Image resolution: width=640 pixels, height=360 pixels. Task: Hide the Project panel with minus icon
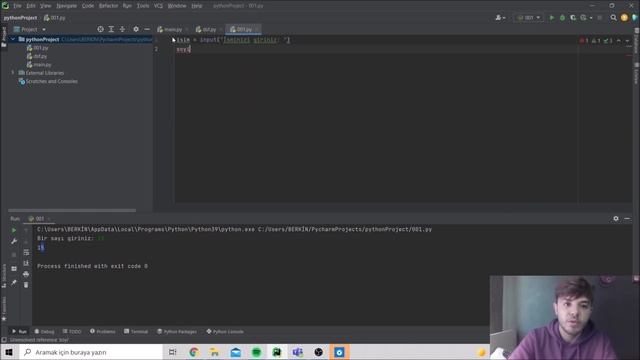147,29
